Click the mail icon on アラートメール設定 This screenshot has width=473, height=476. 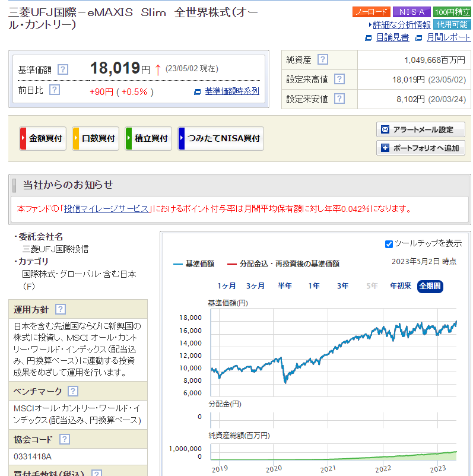coord(385,129)
